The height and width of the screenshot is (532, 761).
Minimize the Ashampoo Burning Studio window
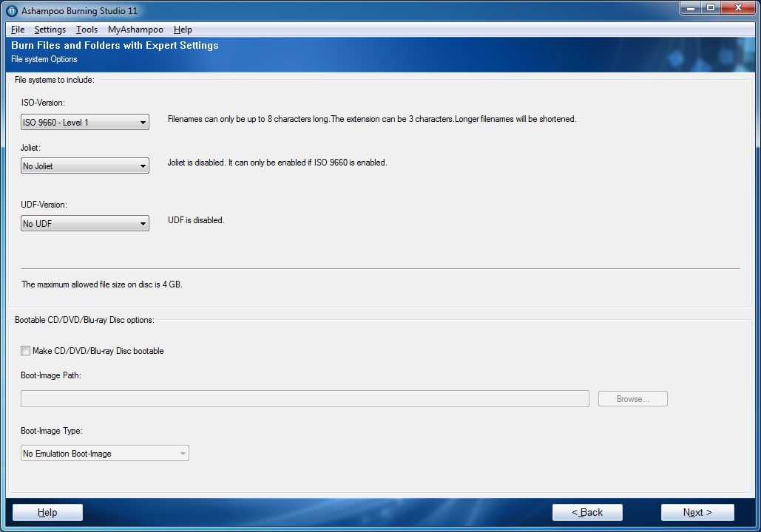pyautogui.click(x=691, y=8)
